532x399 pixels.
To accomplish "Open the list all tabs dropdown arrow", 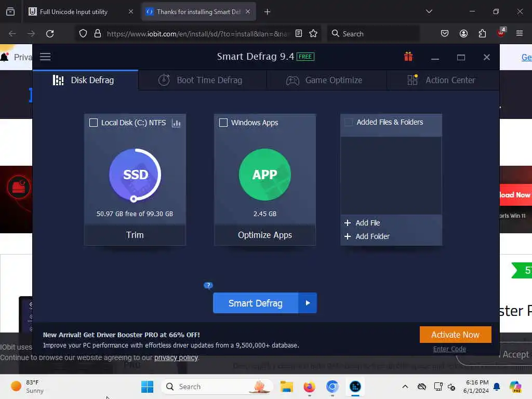I will point(429,11).
